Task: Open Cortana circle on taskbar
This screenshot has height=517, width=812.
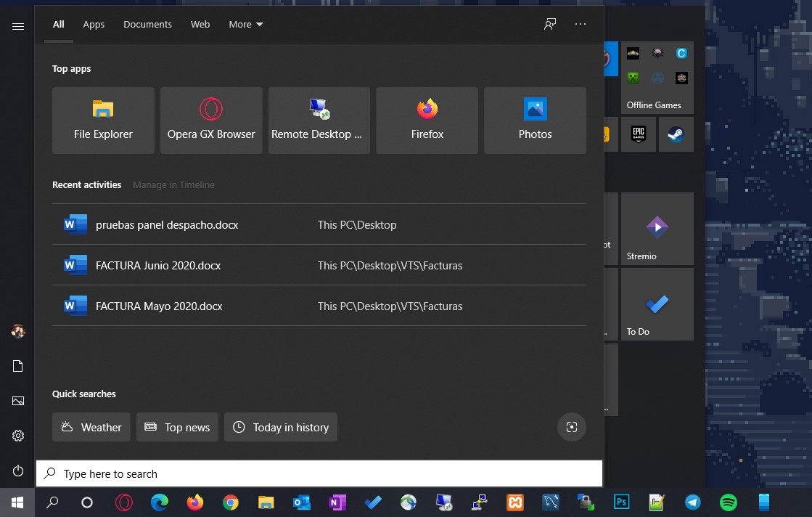Action: 87,502
